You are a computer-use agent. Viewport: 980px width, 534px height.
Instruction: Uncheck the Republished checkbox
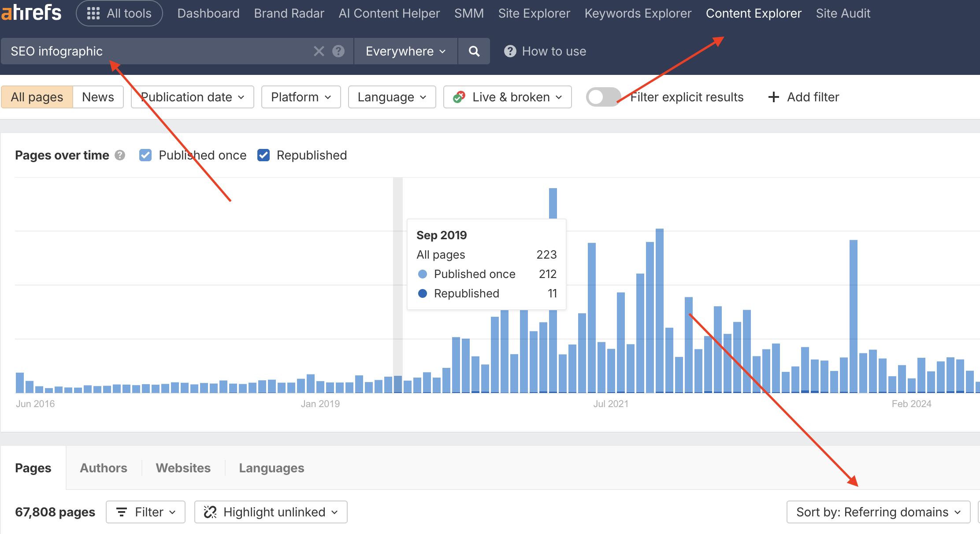coord(264,155)
